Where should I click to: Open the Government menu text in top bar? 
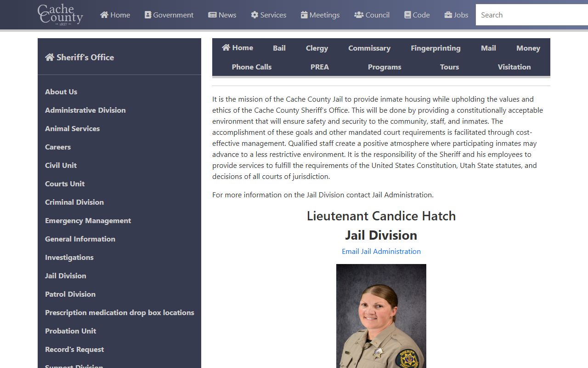tap(173, 15)
